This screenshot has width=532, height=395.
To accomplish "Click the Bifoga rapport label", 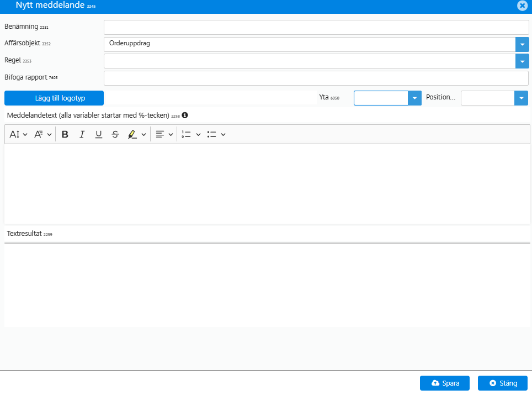I will (26, 77).
